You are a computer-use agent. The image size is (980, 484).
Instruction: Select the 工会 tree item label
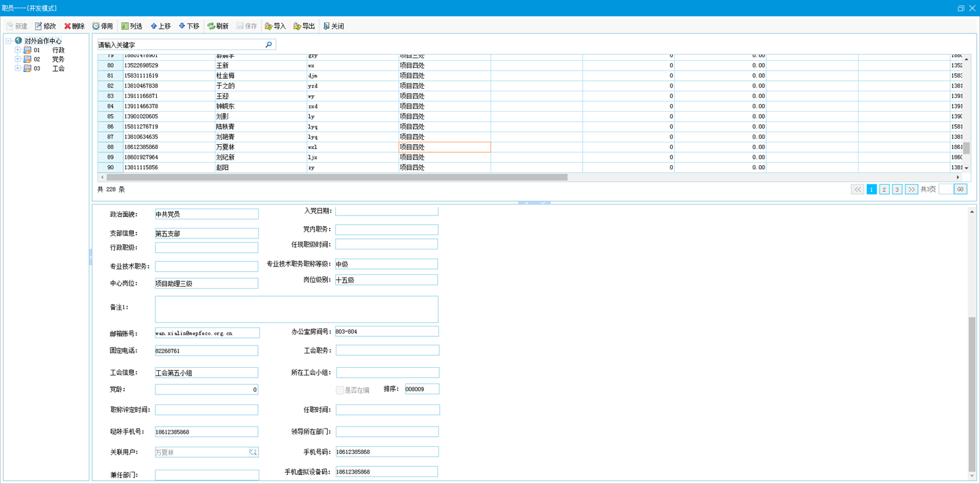point(58,68)
